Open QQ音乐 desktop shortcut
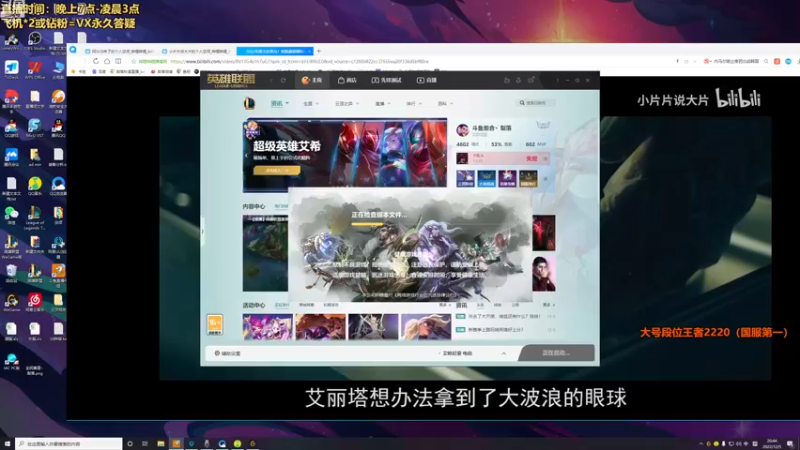Image resolution: width=800 pixels, height=450 pixels. point(35,186)
